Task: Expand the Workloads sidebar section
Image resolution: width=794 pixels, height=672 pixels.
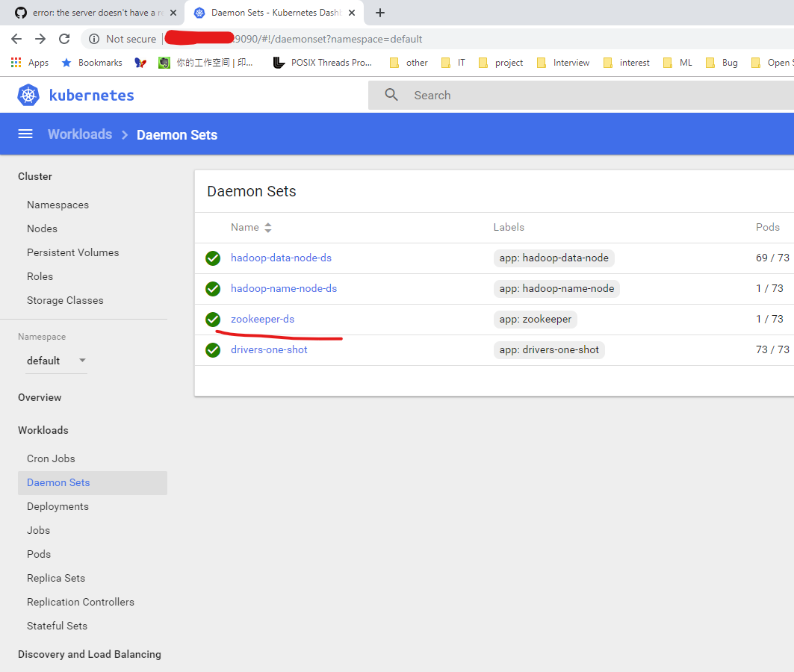Action: [x=43, y=430]
